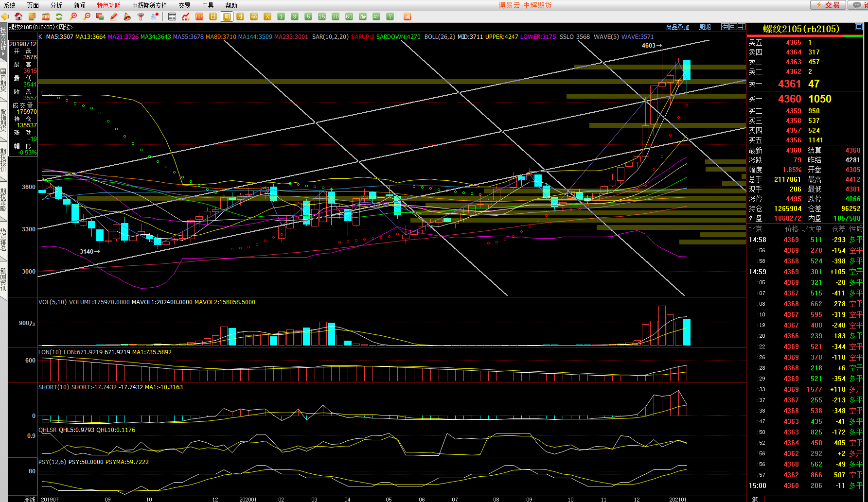Open the 分析 menu

(x=56, y=5)
